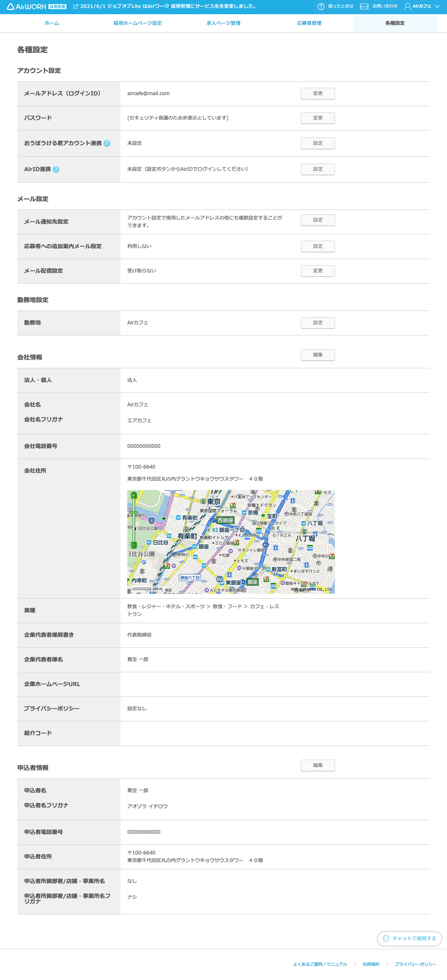Click the 業種 category path text
447x980 pixels.
tap(203, 610)
